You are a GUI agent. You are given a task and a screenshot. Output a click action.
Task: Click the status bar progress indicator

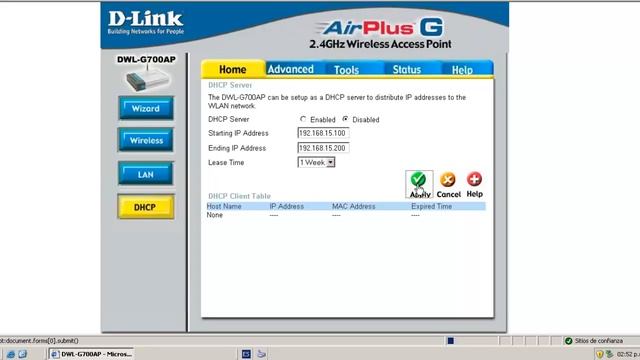(451, 341)
